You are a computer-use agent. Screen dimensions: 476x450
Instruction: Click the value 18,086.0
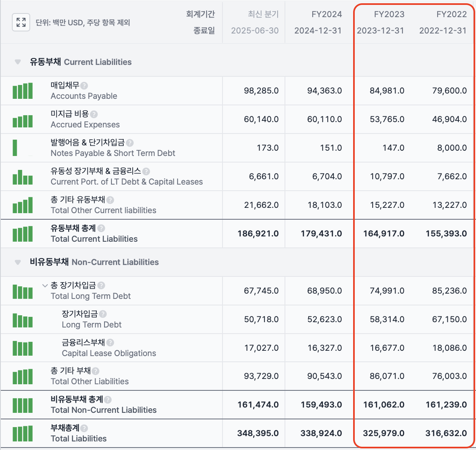[x=449, y=348]
